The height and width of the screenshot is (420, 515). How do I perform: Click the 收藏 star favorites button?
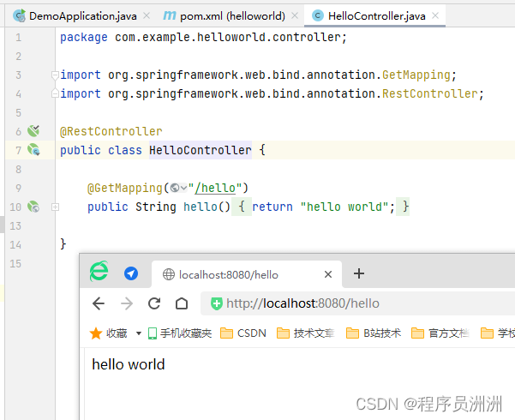(108, 333)
